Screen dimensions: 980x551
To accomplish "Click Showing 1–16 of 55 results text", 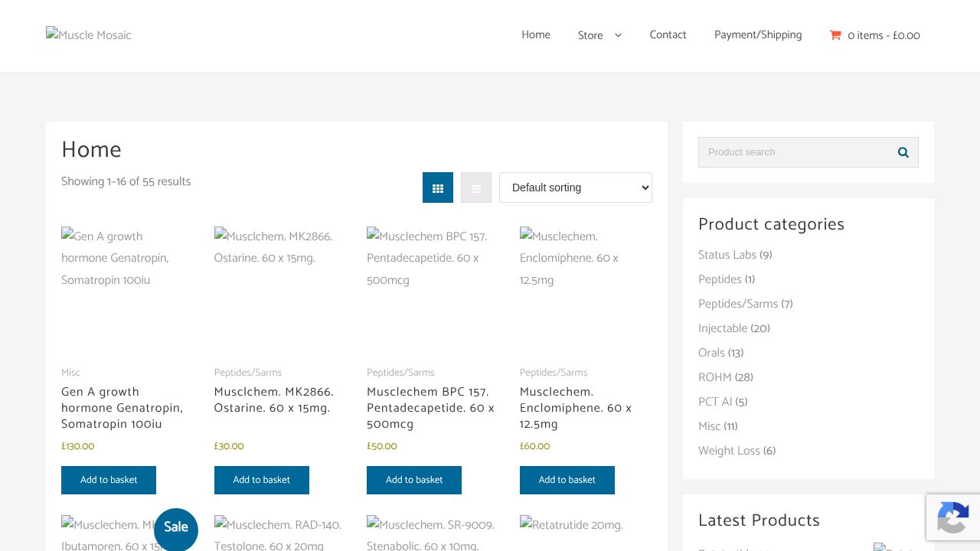I will 126,181.
